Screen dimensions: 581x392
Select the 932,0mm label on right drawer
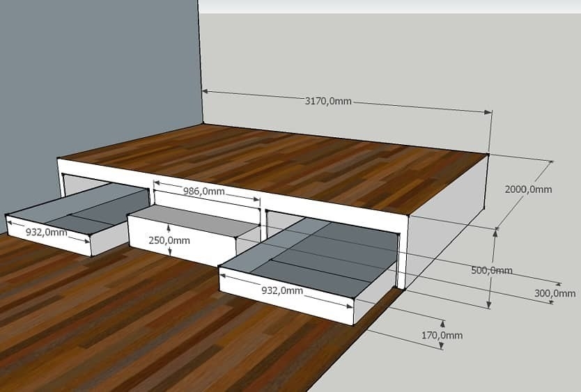[x=281, y=290]
